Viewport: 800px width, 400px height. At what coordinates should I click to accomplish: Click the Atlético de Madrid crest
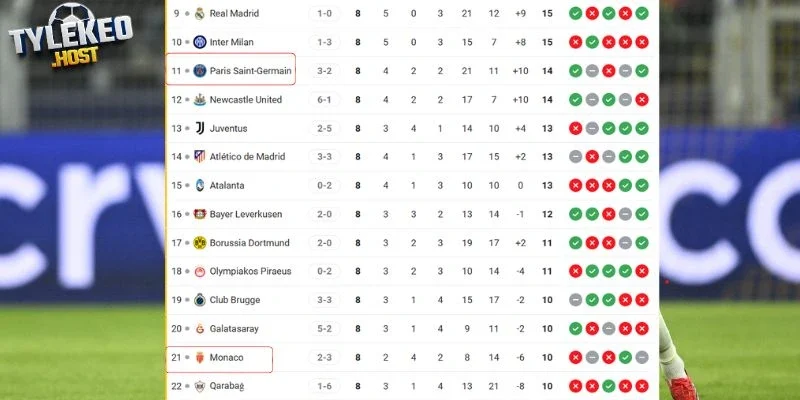coord(200,157)
